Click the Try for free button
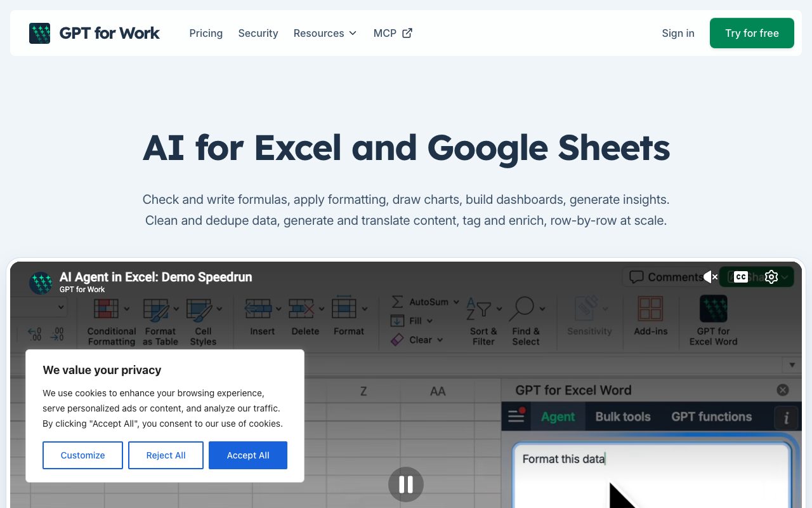The image size is (812, 508). coord(752,33)
